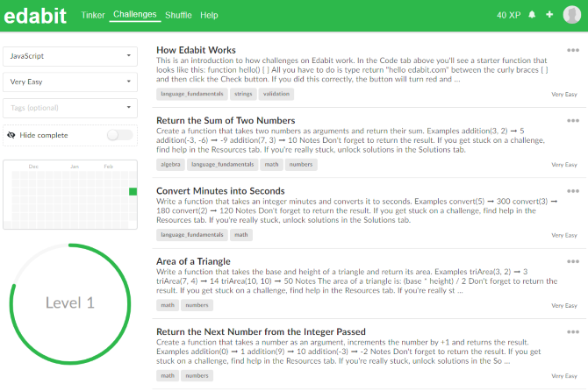
Task: Click language_fundamentals tag under Convert Minutes
Action: (x=192, y=235)
